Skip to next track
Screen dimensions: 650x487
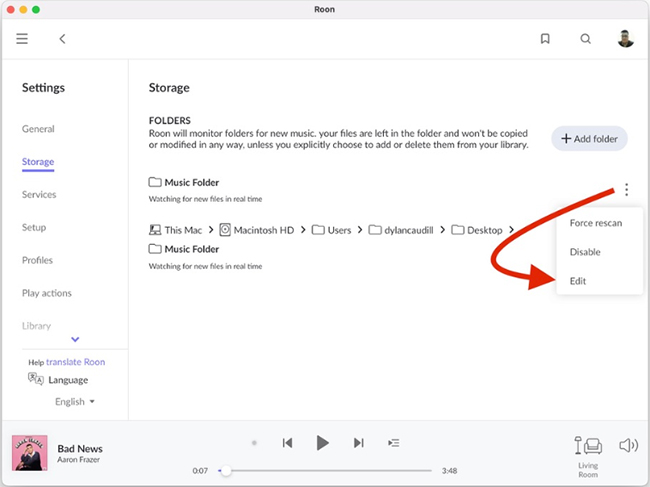click(x=359, y=443)
